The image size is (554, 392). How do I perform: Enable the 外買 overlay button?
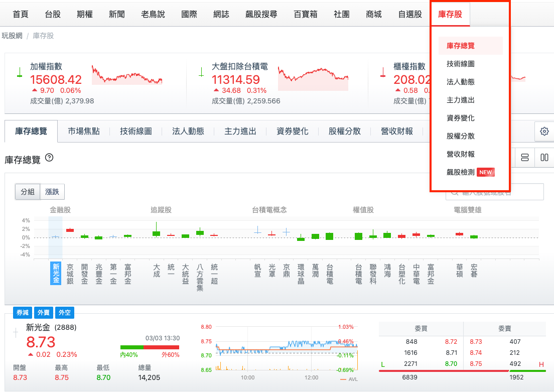tap(43, 312)
